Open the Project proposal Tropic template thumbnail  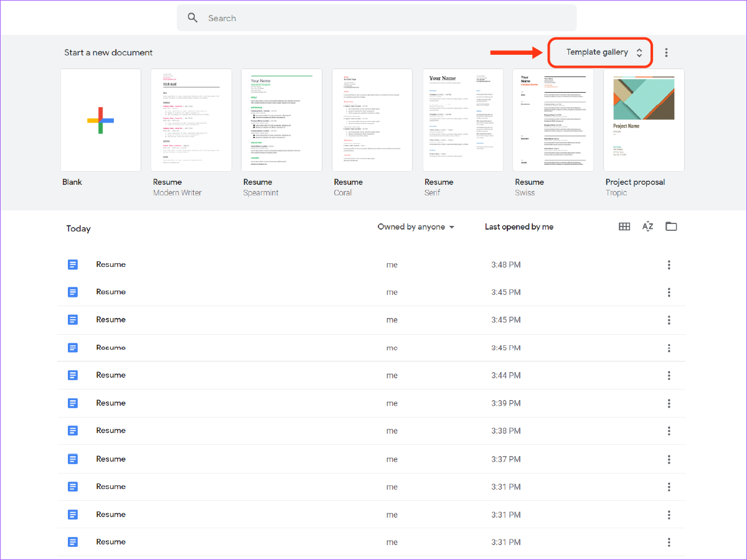644,120
